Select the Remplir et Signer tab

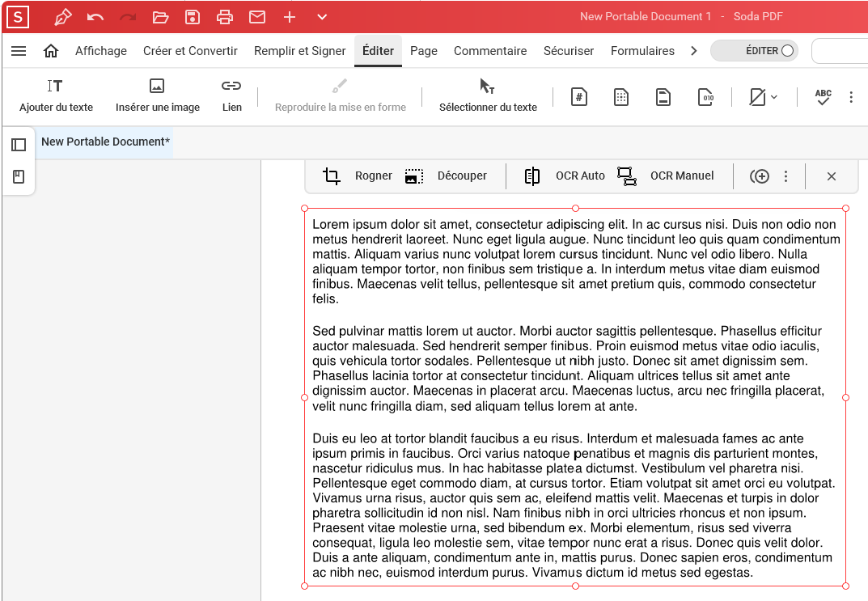click(300, 51)
